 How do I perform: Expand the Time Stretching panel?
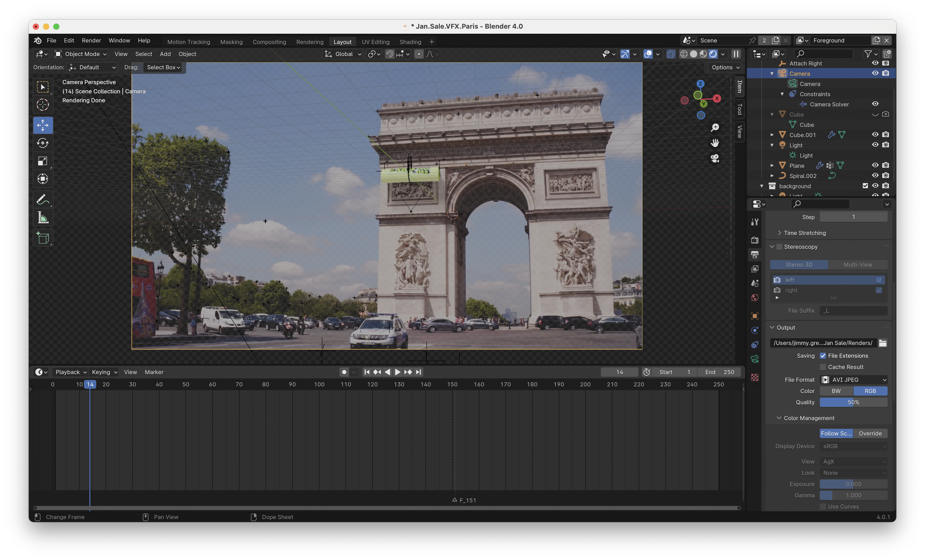(x=804, y=233)
